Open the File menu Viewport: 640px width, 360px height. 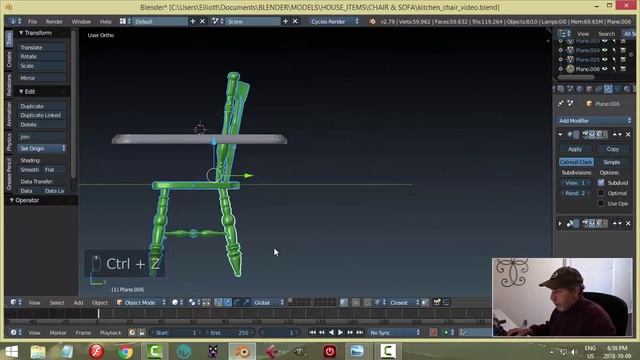[32, 21]
